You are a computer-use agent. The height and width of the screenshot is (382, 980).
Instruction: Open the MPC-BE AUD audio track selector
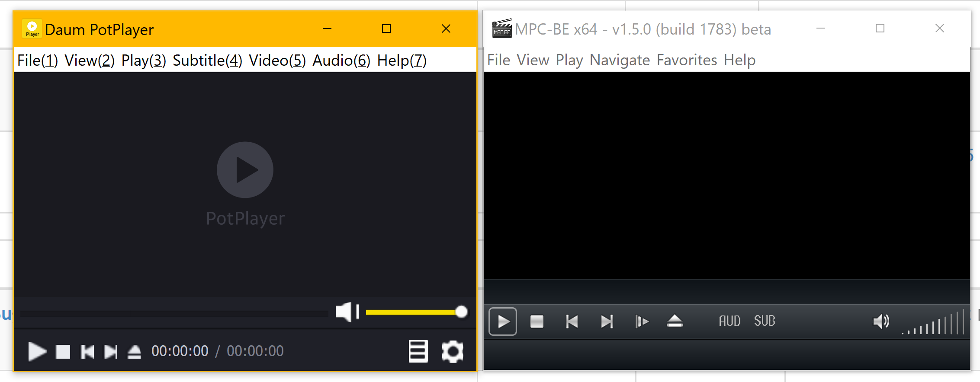click(x=730, y=321)
